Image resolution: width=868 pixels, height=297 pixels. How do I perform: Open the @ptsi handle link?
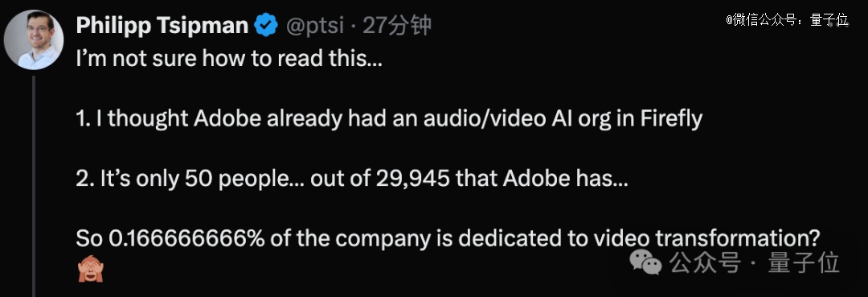point(314,26)
